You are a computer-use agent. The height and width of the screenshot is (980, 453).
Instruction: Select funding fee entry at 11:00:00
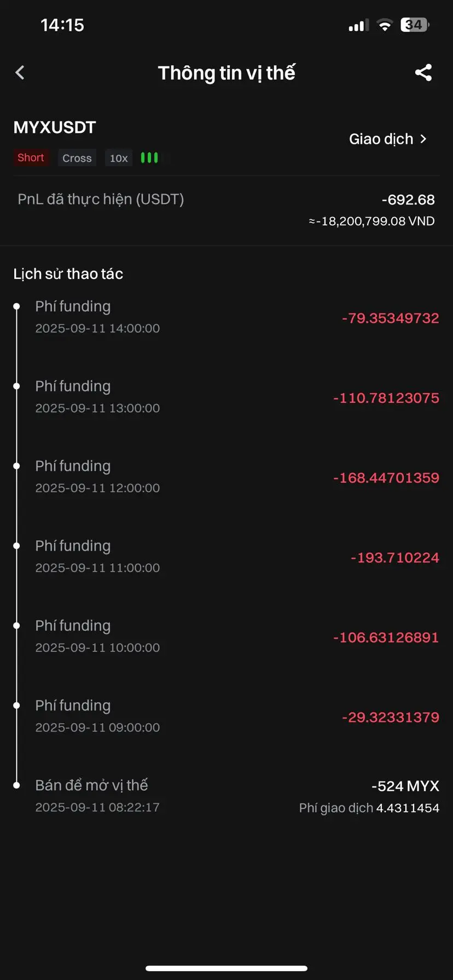(226, 557)
